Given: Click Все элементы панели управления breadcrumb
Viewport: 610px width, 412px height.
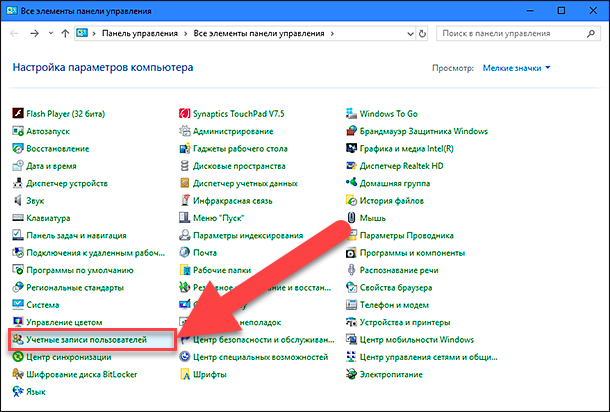Looking at the screenshot, I should [259, 33].
